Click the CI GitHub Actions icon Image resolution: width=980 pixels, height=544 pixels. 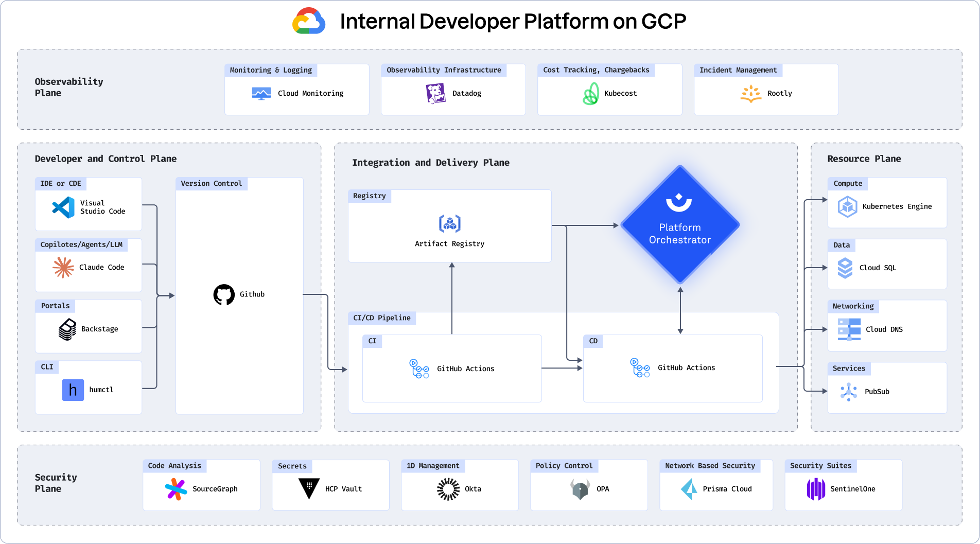[x=419, y=369]
